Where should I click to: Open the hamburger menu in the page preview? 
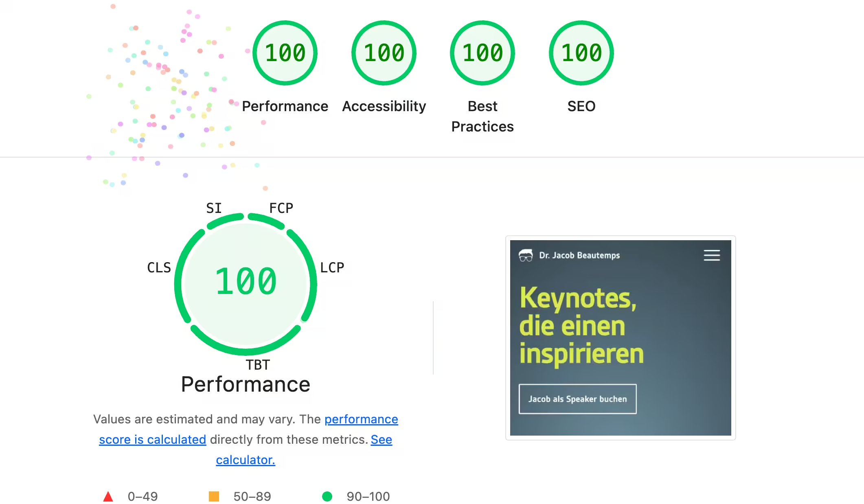coord(712,255)
